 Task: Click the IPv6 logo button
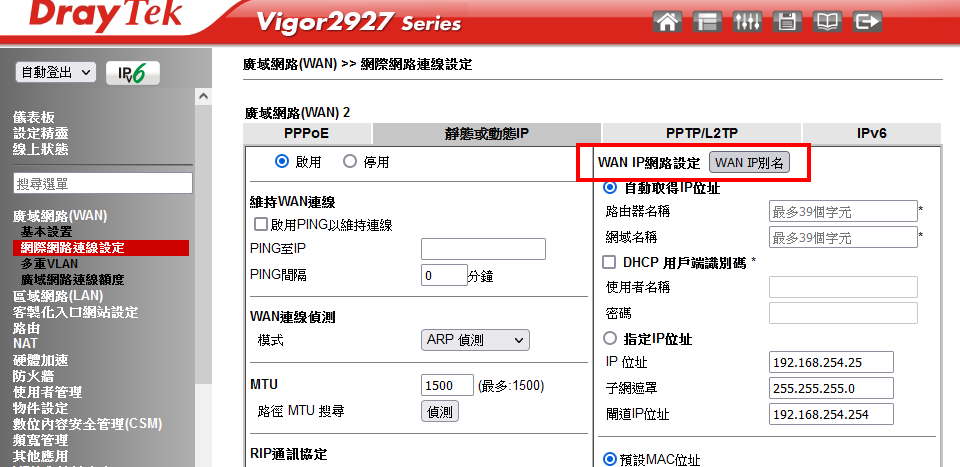pos(133,73)
